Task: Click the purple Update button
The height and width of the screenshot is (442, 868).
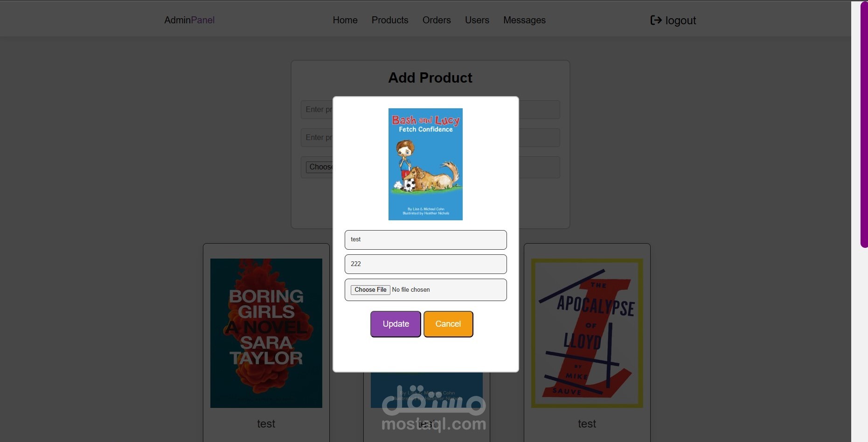Action: click(396, 324)
